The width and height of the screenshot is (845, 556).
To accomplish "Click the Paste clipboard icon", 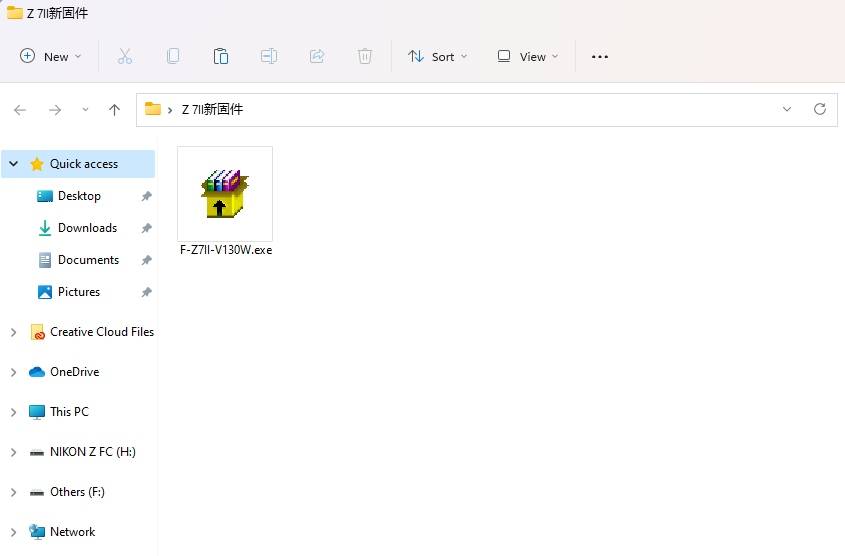I will coord(221,57).
